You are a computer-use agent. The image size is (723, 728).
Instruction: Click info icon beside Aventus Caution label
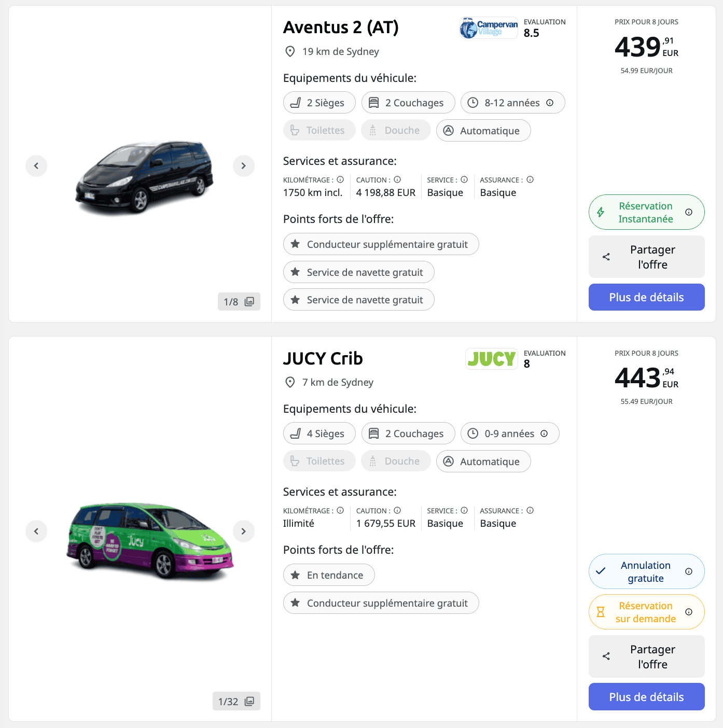397,180
